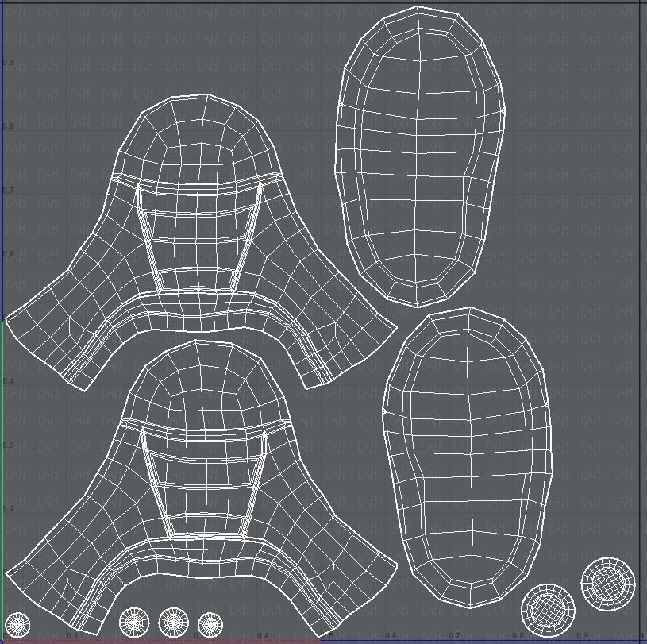
Task: Select the upper oval sole UV shell
Action: (420, 157)
